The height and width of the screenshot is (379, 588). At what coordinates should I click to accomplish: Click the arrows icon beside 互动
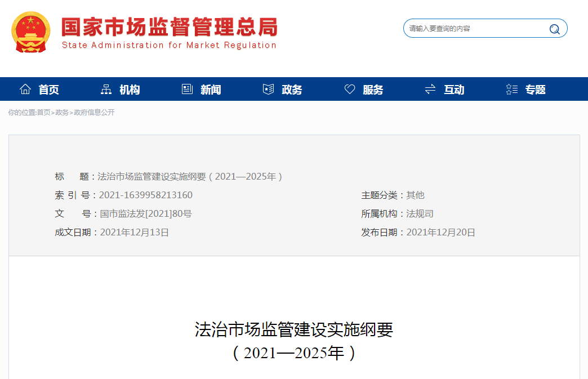(x=430, y=88)
